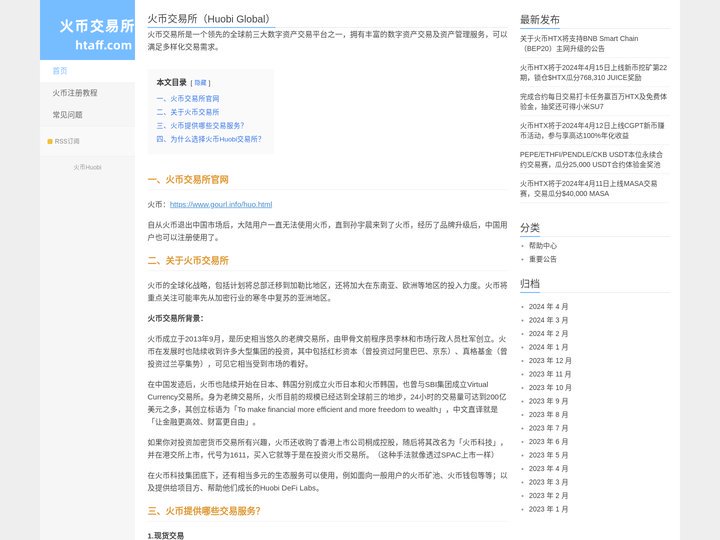Open the 2023 年 1 月 archive

[x=548, y=509]
